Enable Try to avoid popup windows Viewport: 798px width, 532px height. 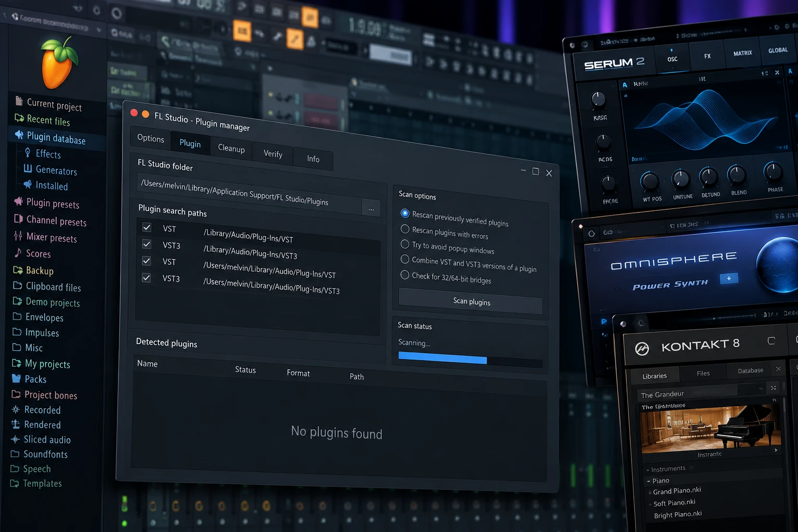coord(405,244)
